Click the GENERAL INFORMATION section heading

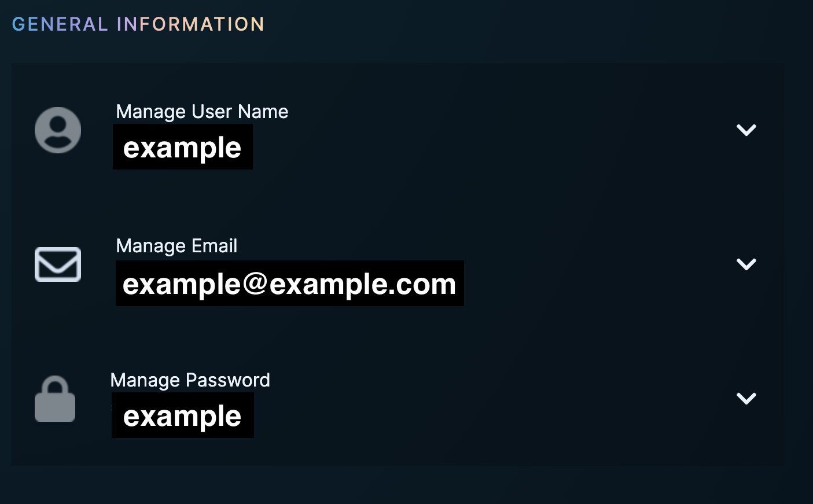[x=138, y=24]
